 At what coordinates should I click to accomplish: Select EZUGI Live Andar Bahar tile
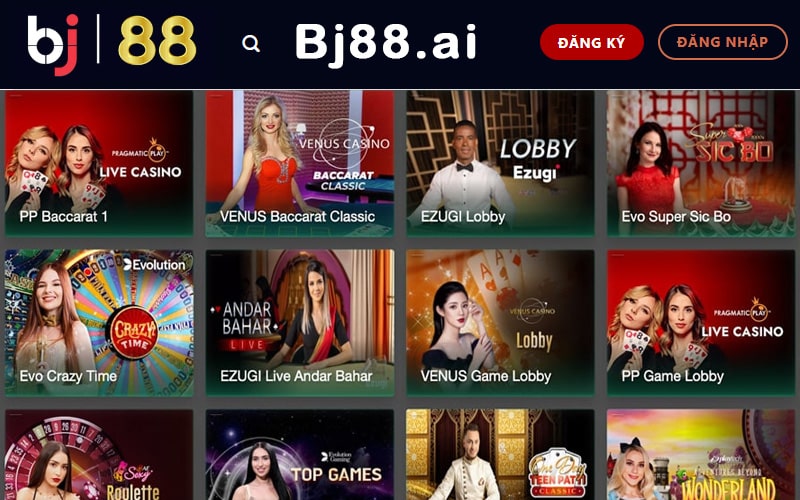click(x=299, y=323)
